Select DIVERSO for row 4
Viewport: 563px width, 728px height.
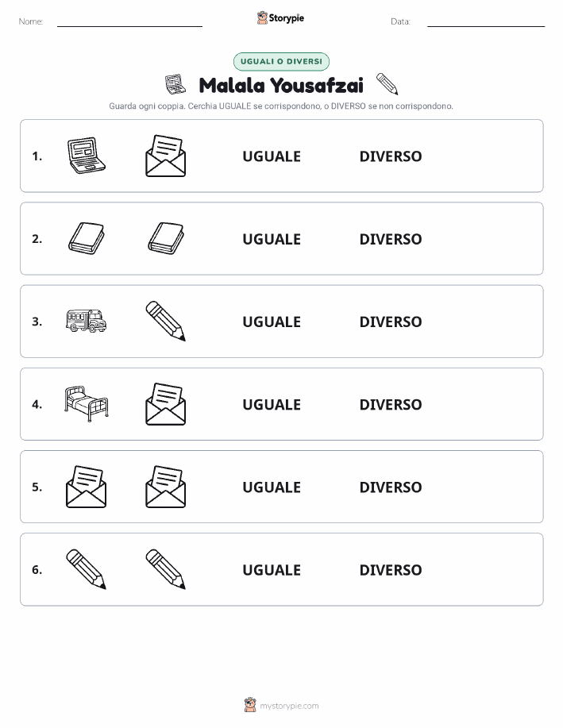(x=391, y=404)
